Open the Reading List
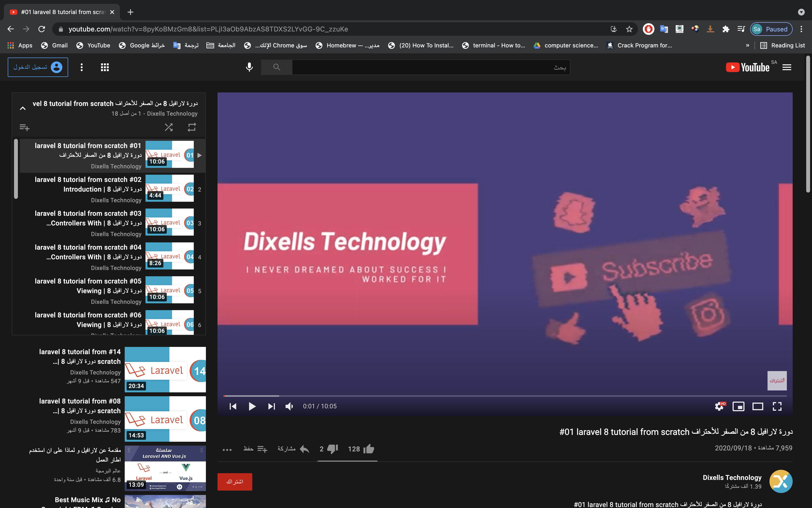The height and width of the screenshot is (508, 812). click(783, 45)
